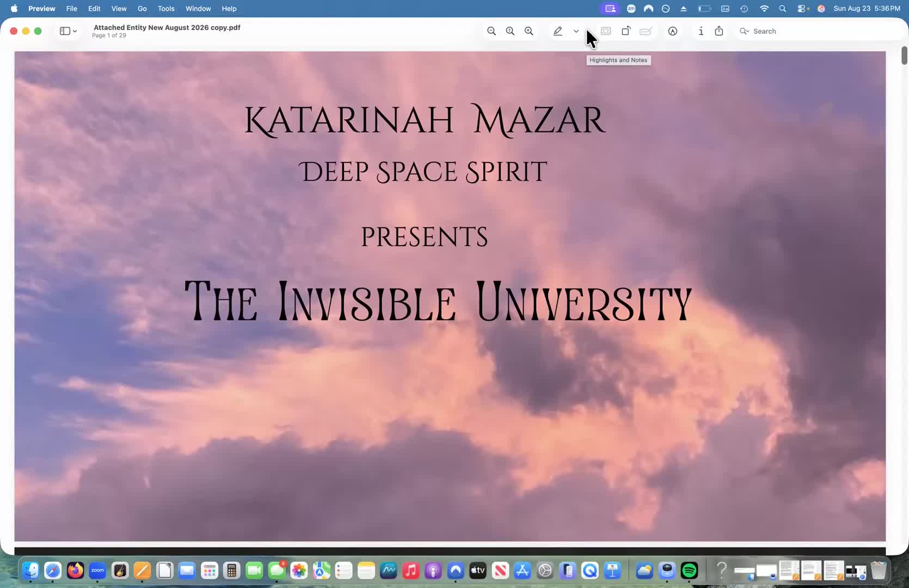Open the Tools menu

(x=166, y=9)
